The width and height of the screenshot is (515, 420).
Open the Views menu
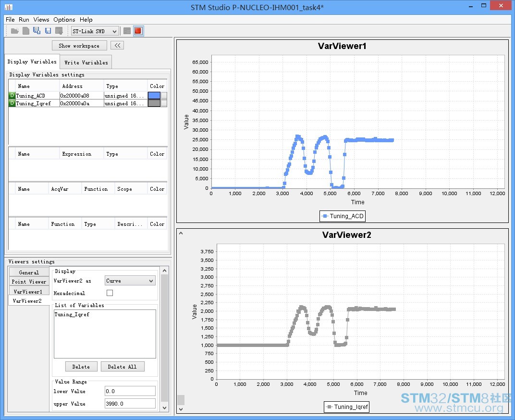[x=41, y=19]
